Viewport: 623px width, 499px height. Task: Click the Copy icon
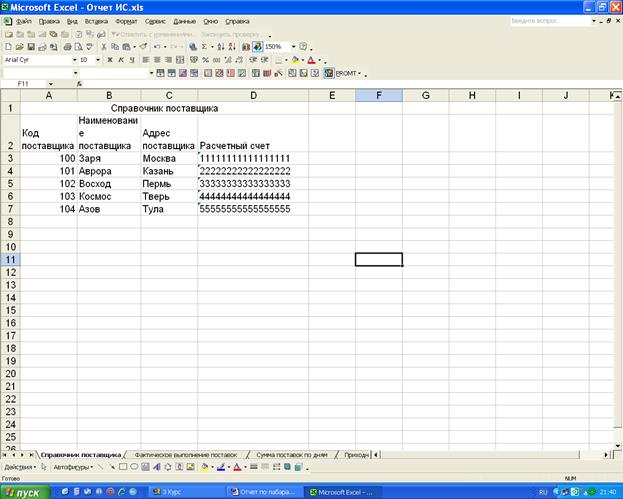(115, 47)
